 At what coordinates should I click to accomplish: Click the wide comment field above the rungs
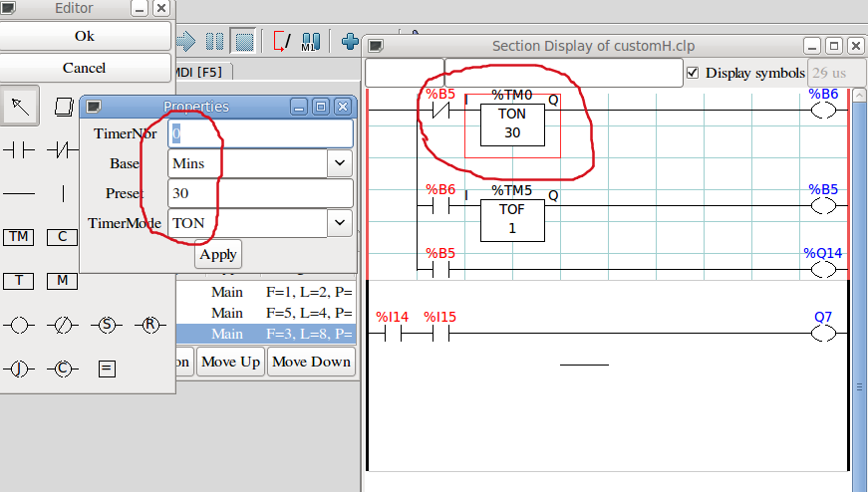click(x=563, y=73)
